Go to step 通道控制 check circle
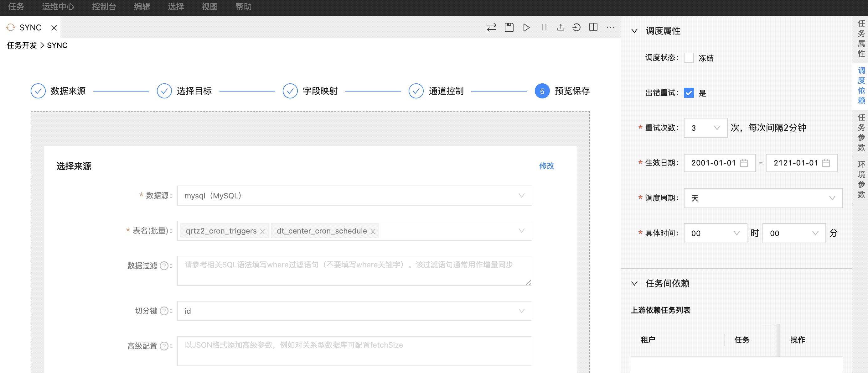The height and width of the screenshot is (373, 868). coord(416,91)
